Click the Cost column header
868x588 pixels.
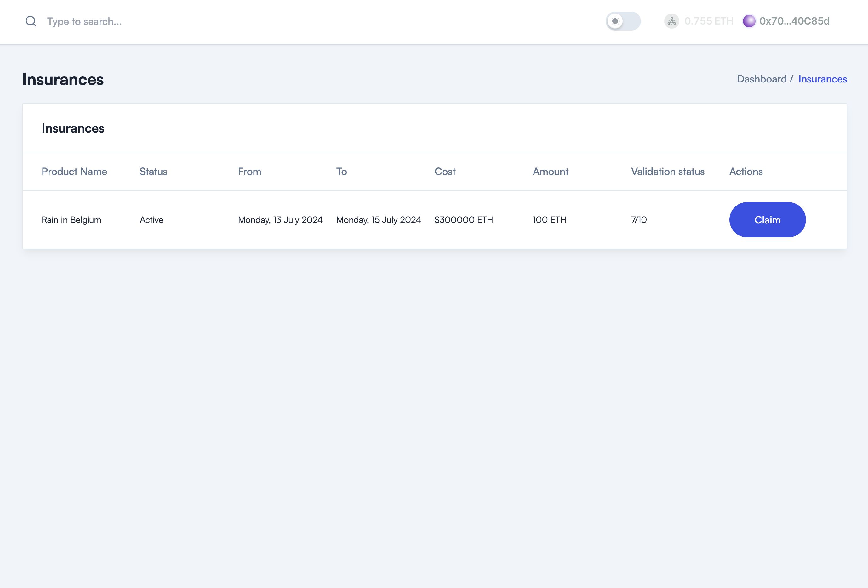(x=445, y=172)
